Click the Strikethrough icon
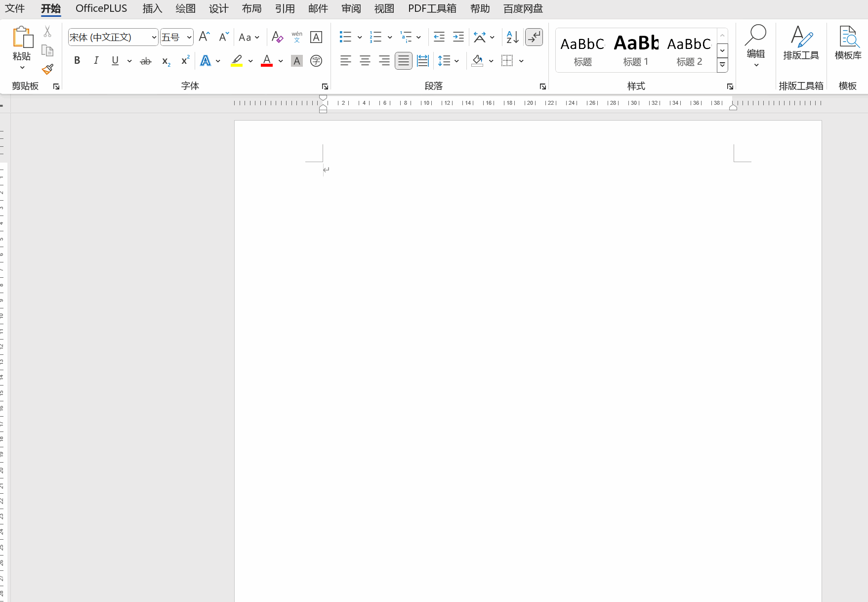Screen dimensions: 868x602 coord(145,61)
